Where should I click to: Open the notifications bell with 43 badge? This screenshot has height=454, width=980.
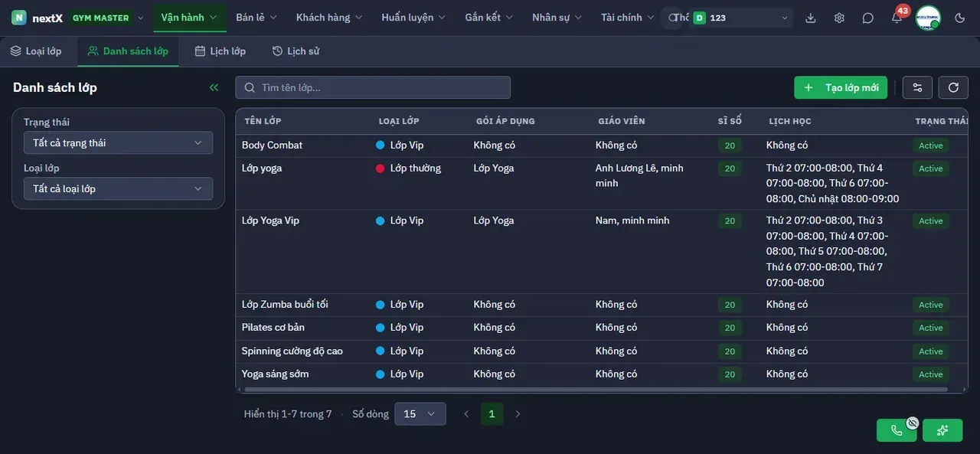point(897,17)
